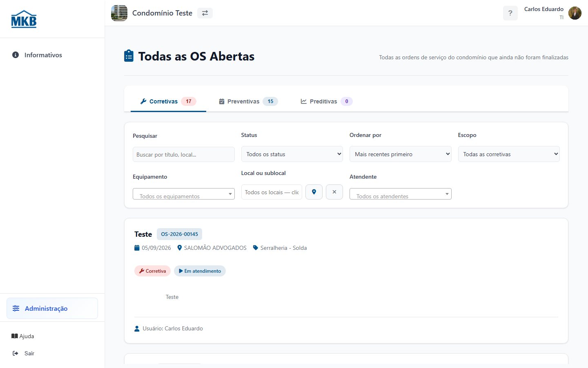Click the user icon beside Usuário: Carlos Eduardo
The image size is (588, 368).
point(137,328)
